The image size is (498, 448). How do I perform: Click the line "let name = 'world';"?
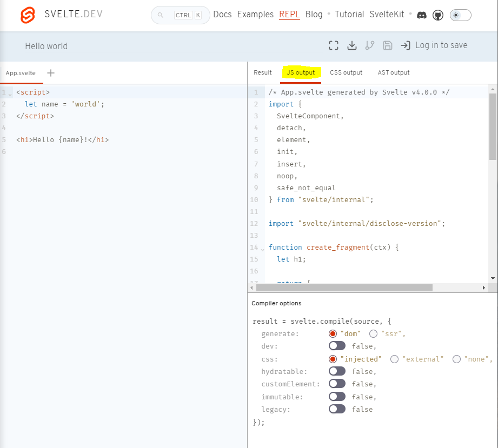tap(64, 104)
